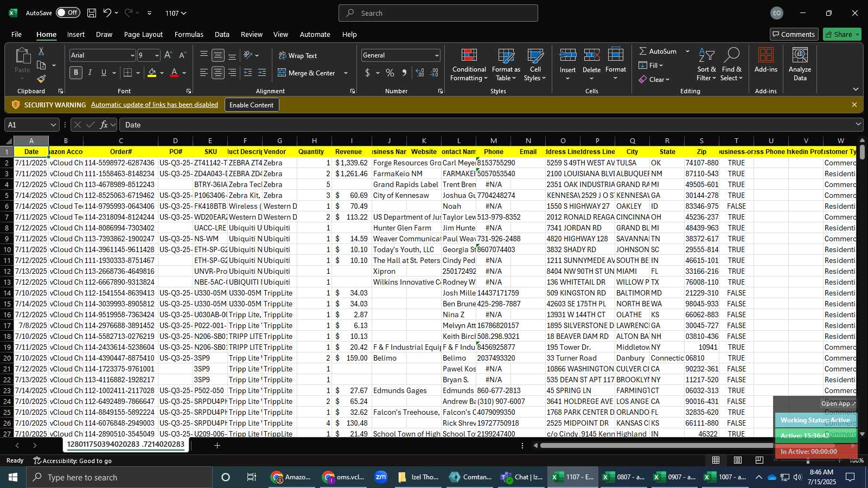
Task: Click the Save icon in title bar
Action: 92,13
